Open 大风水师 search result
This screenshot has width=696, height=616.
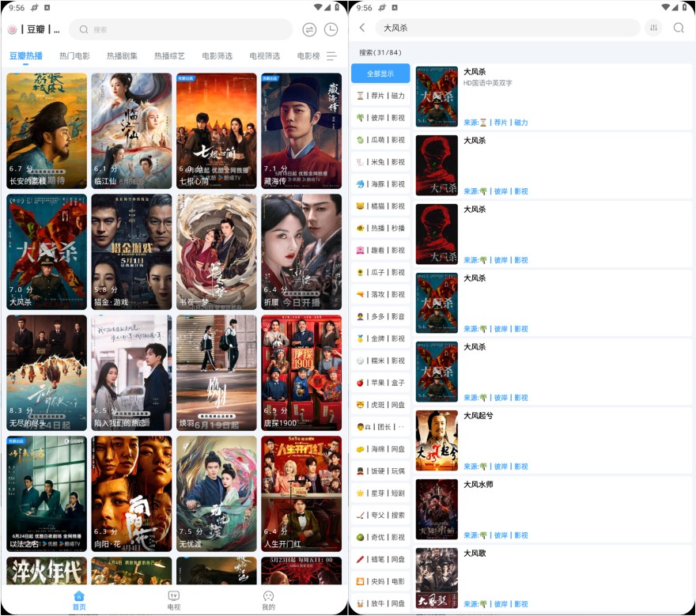553,509
